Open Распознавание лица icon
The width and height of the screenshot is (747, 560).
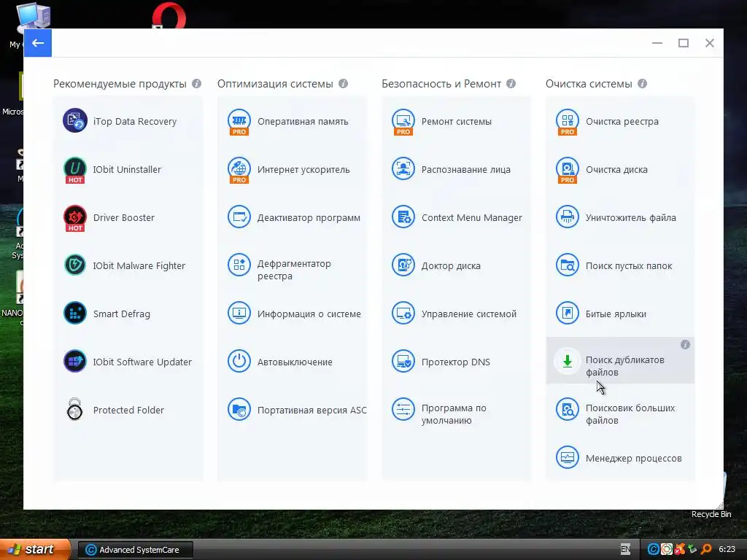(x=403, y=169)
